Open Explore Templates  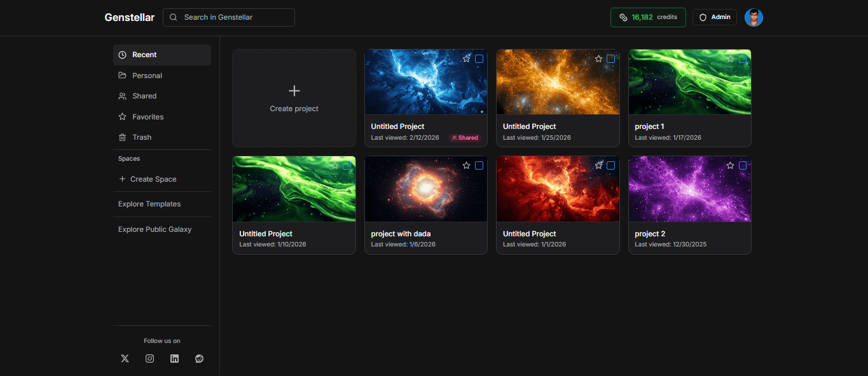pyautogui.click(x=149, y=204)
